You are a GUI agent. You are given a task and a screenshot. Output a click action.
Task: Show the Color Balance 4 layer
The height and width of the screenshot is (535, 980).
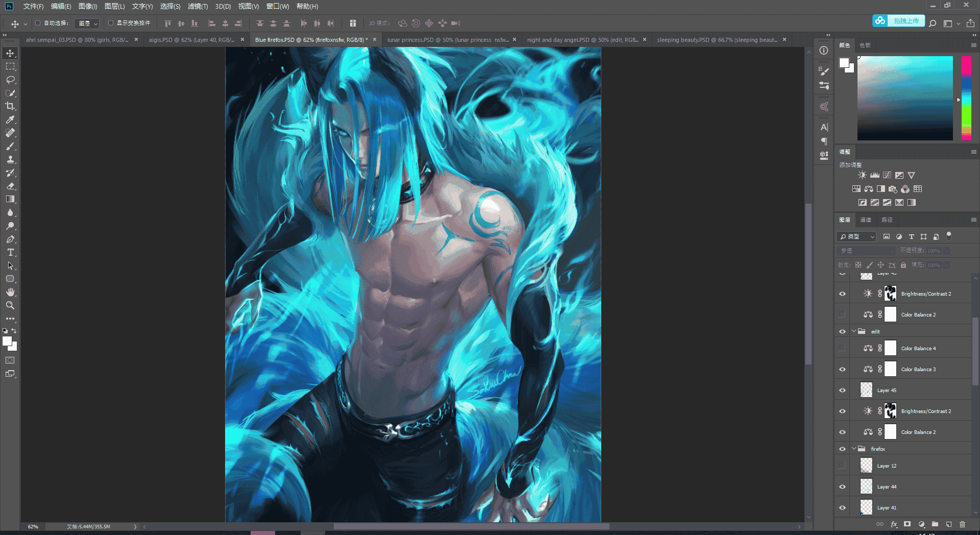842,349
